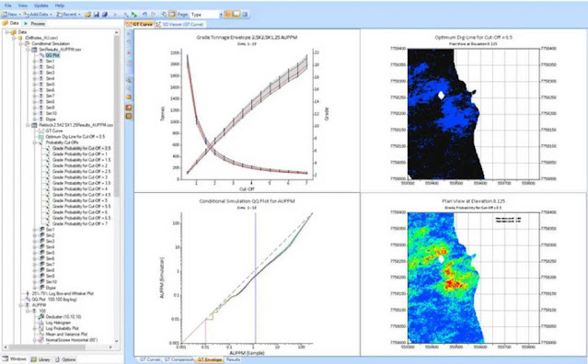This screenshot has width=588, height=364.
Task: Collapse the Reblock 2.5X2.5X1.25 Results node
Action: 28,125
